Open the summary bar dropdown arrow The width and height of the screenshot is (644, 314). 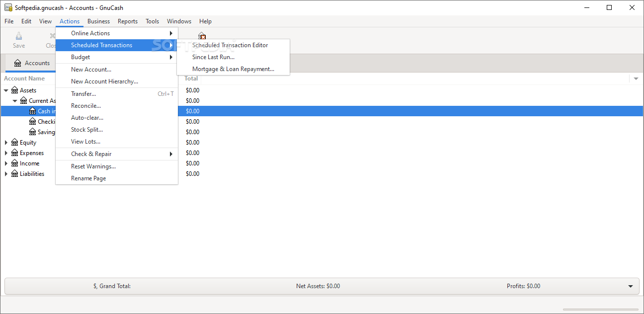click(x=631, y=286)
